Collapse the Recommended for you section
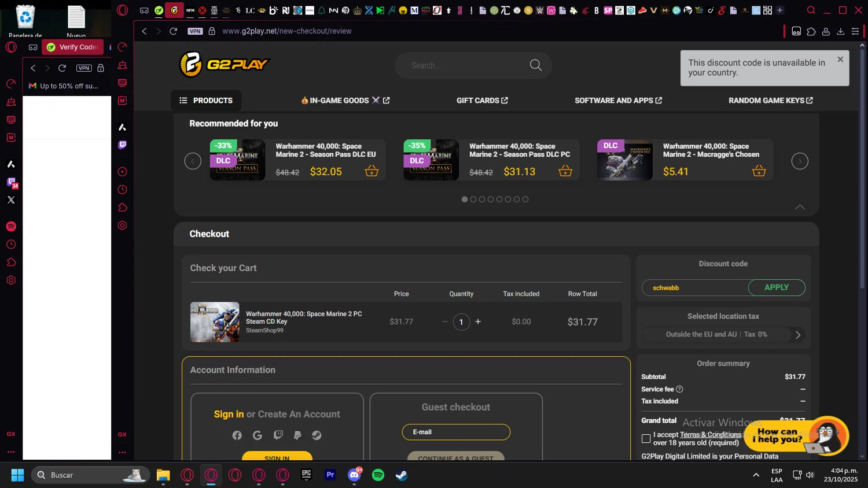The height and width of the screenshot is (488, 868). (800, 207)
